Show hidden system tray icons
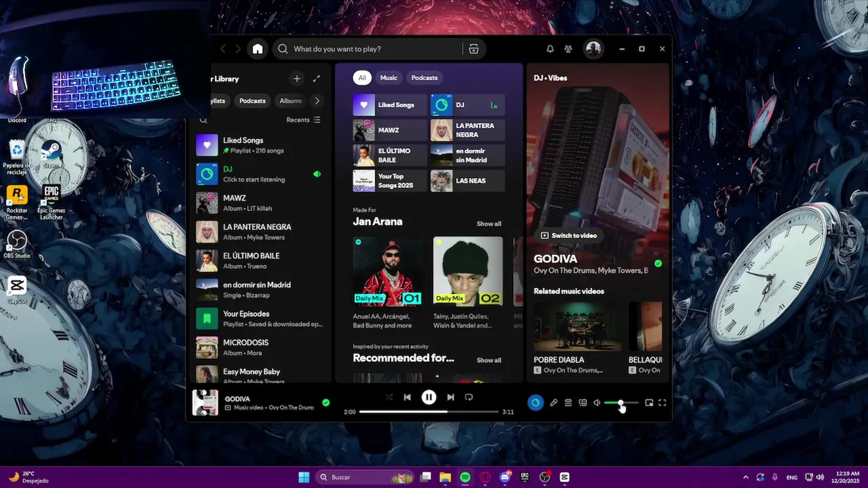This screenshot has width=868, height=488. [x=745, y=477]
